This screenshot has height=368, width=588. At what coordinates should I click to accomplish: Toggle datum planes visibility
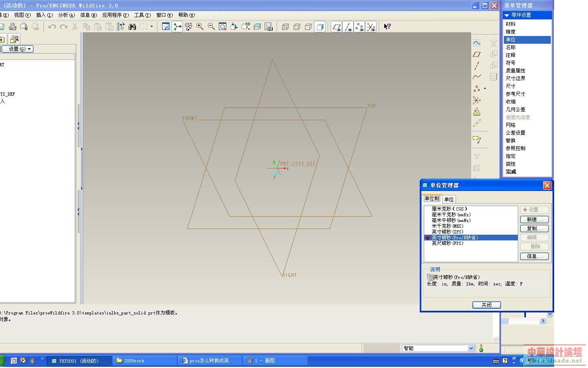336,27
